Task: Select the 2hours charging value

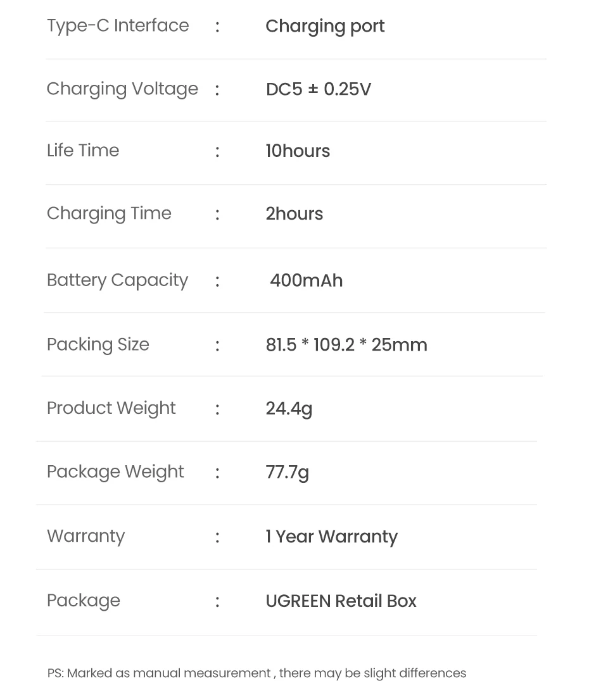Action: click(294, 214)
